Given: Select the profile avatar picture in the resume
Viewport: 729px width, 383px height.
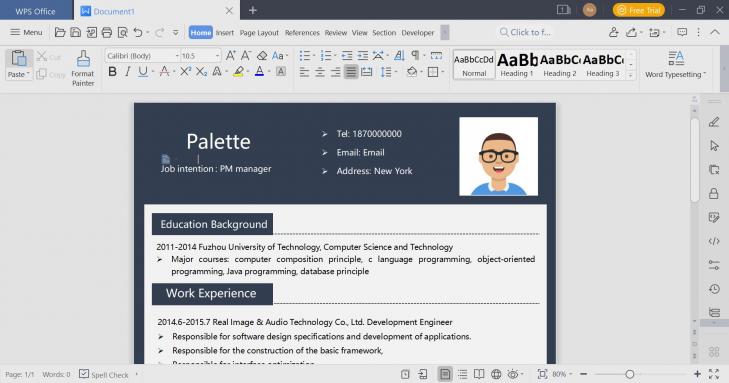Looking at the screenshot, I should tap(498, 156).
